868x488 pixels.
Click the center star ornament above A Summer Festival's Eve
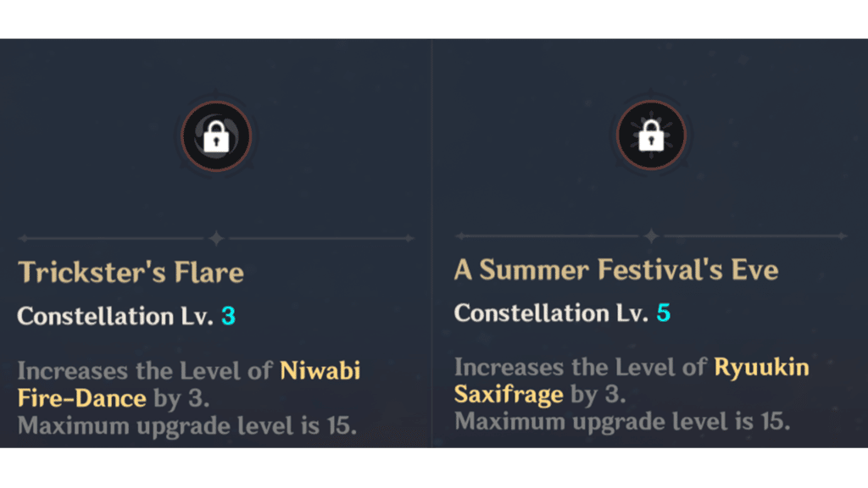coord(652,236)
